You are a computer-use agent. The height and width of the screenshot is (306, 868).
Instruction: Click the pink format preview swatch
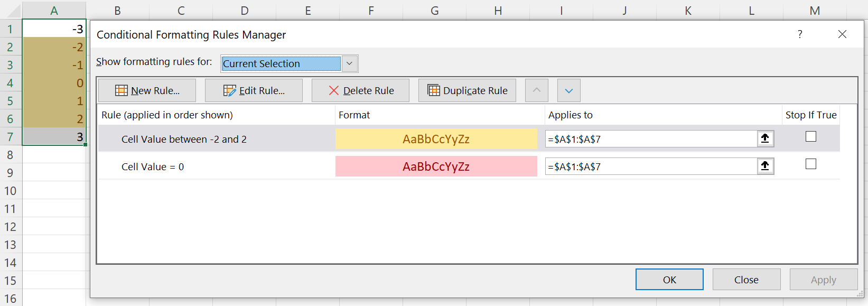click(436, 166)
